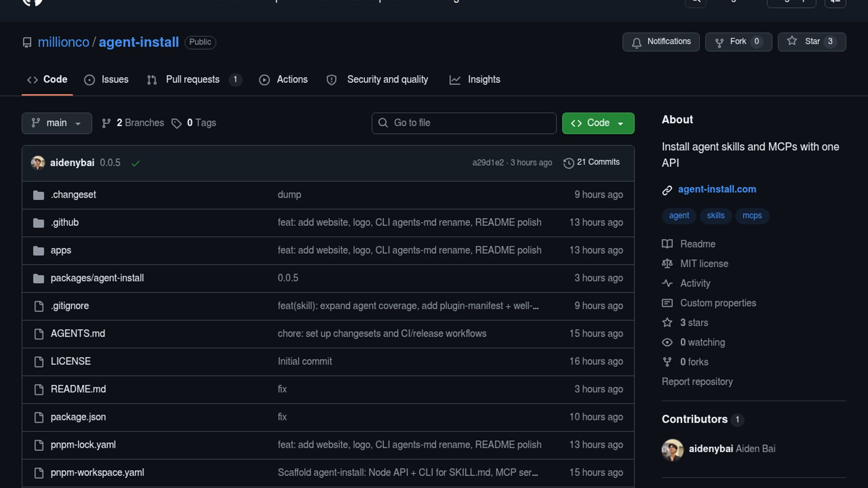
Task: Open the 'Initial commit' message for LICENSE
Action: pyautogui.click(x=305, y=361)
